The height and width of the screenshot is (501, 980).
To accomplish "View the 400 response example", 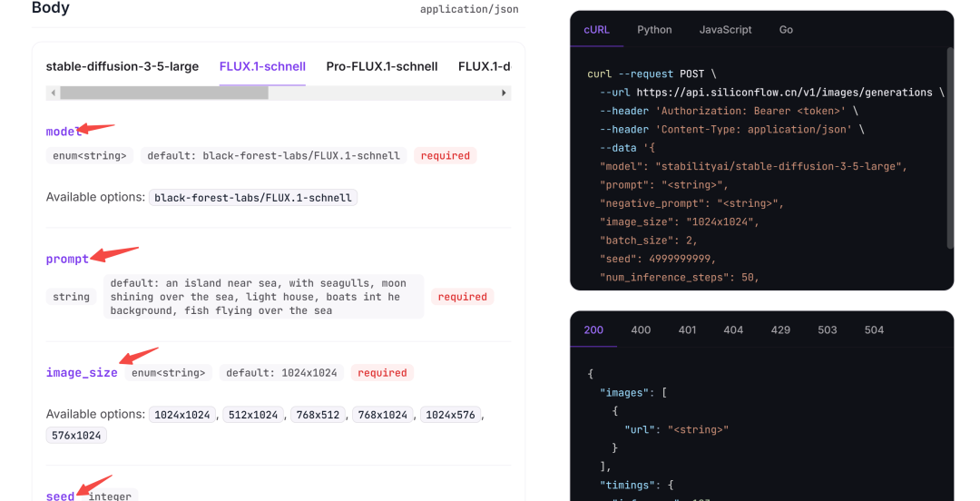I will 641,330.
